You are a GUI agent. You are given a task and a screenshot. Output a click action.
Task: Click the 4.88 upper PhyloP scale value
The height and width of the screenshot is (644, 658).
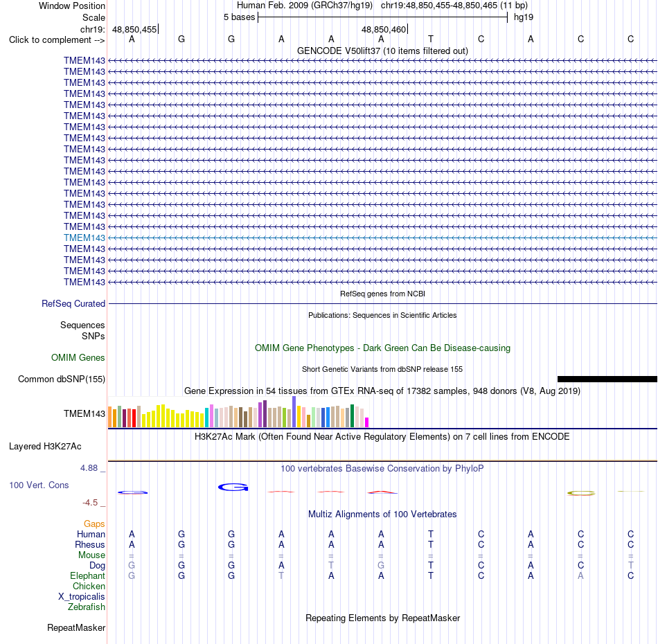point(89,468)
